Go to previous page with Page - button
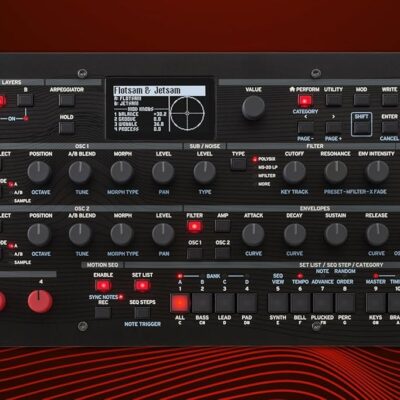Image resolution: width=400 pixels, height=400 pixels. 305,128
